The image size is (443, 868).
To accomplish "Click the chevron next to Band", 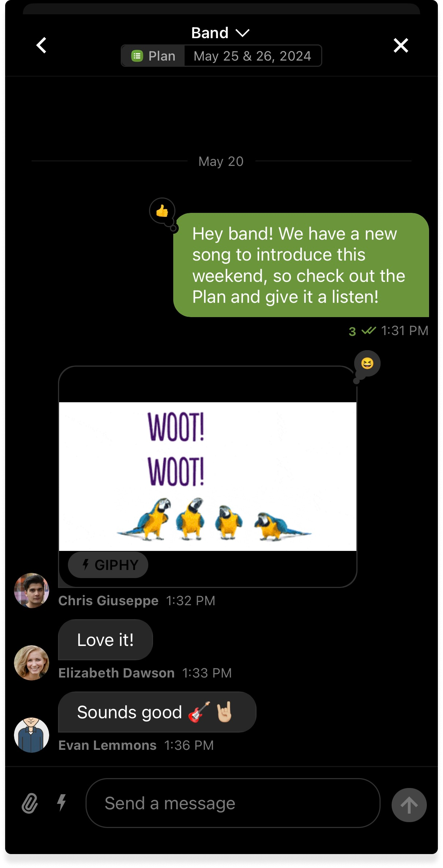I will (x=243, y=33).
